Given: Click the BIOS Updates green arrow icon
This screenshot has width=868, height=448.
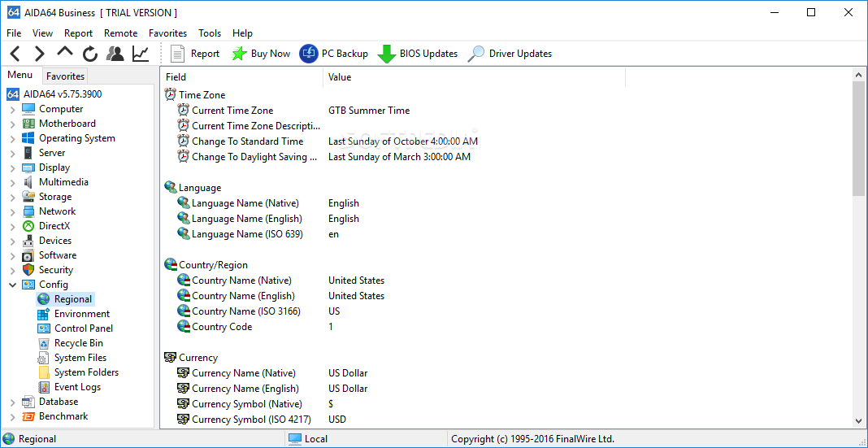Looking at the screenshot, I should [386, 54].
